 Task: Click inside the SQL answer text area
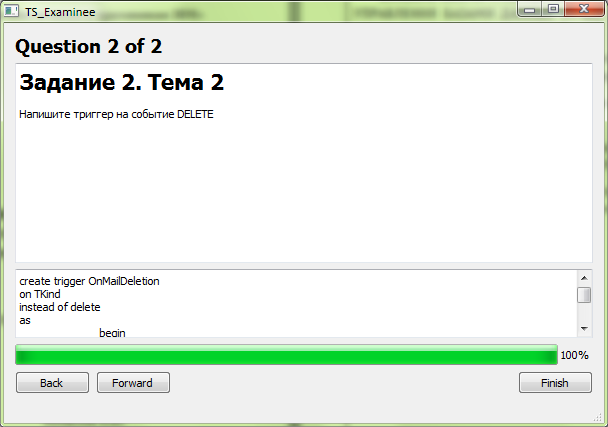297,304
